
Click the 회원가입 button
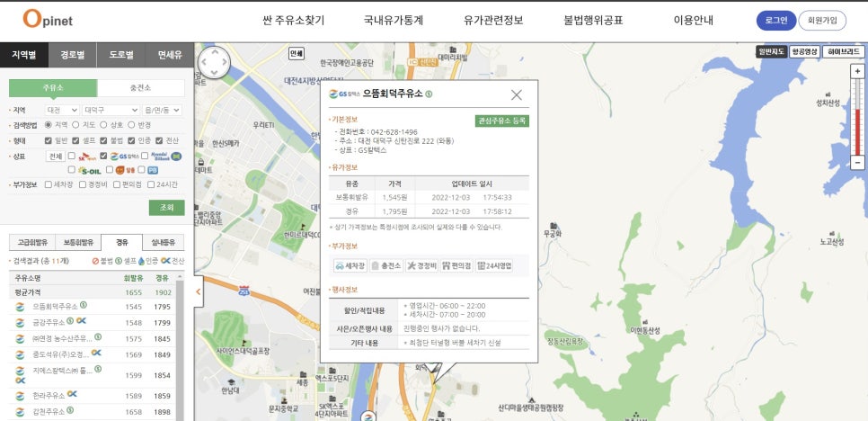(x=822, y=21)
